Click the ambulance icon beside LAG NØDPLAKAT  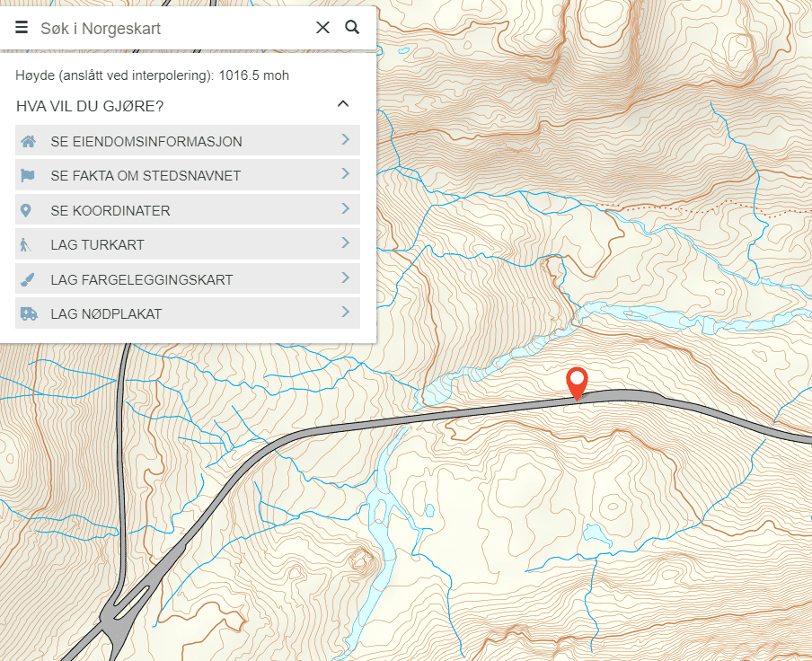click(x=28, y=314)
